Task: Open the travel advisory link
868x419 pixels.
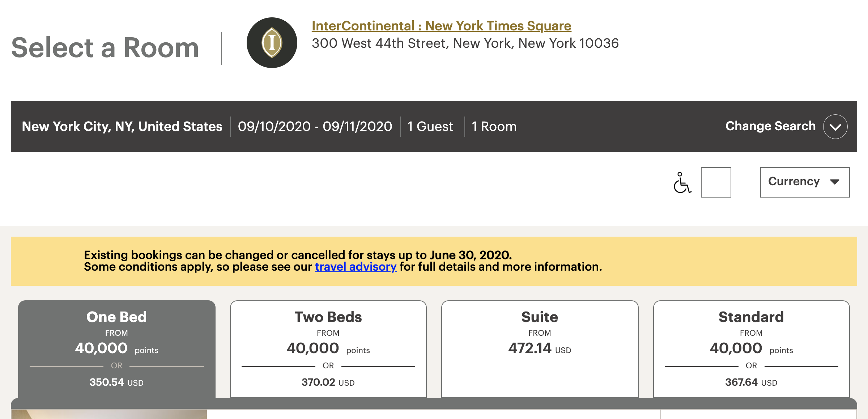Action: pyautogui.click(x=356, y=267)
